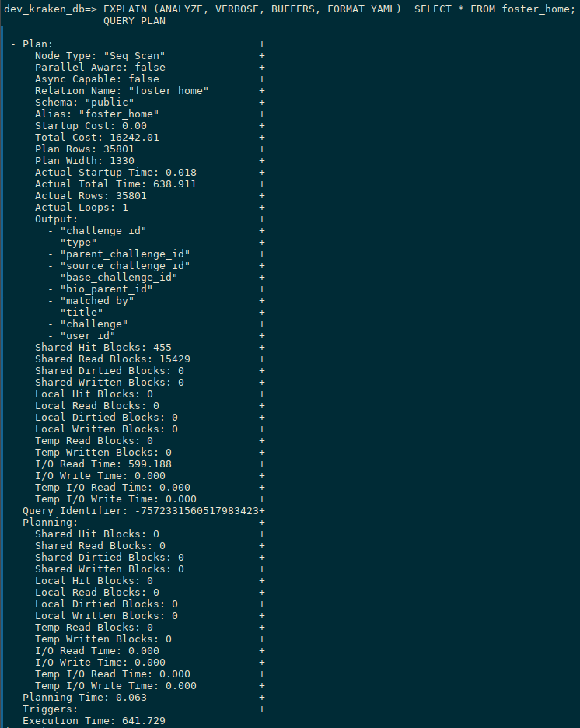
Task: Click the Execution Time 641.729 line
Action: point(94,720)
